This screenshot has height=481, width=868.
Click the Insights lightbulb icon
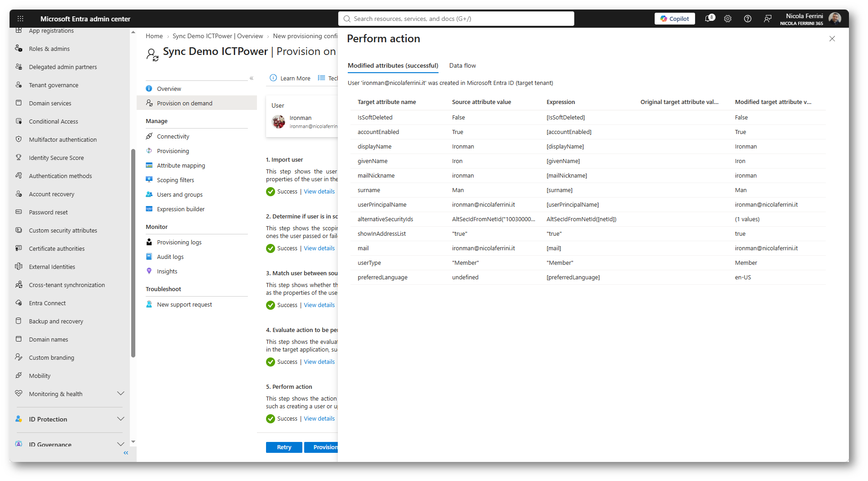click(x=149, y=271)
